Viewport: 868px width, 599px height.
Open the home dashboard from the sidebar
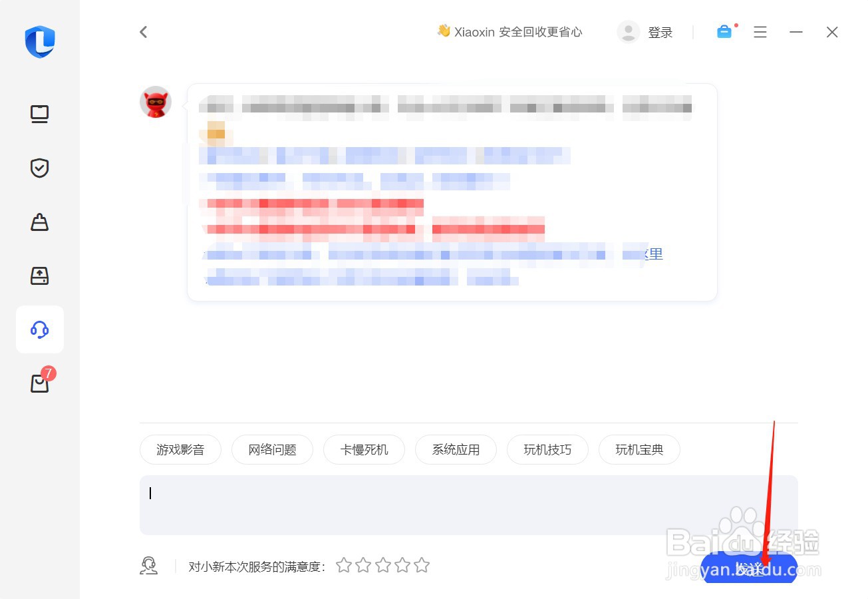tap(39, 114)
